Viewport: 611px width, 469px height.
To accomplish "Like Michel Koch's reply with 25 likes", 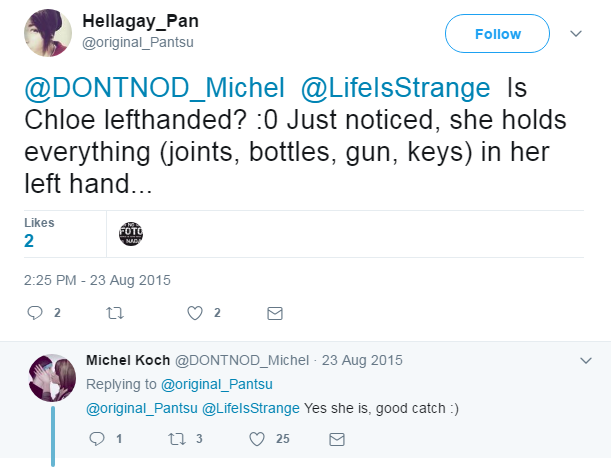I will [x=257, y=438].
